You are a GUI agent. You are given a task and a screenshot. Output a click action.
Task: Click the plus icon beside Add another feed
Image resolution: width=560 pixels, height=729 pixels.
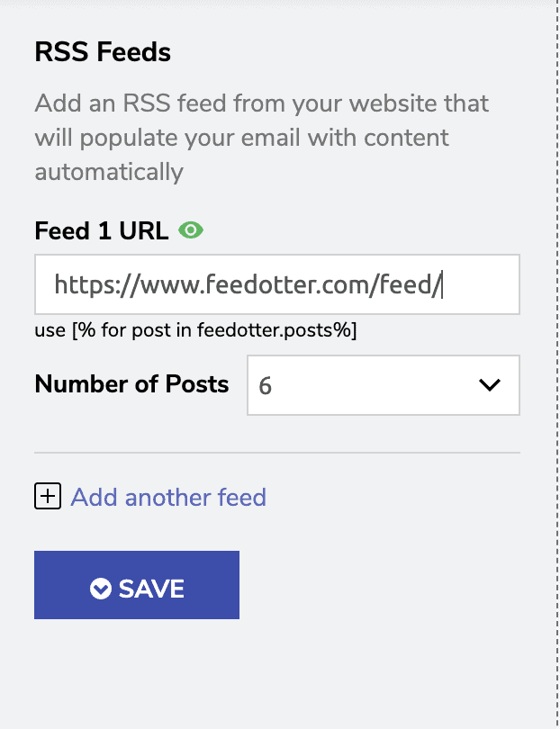click(x=48, y=495)
